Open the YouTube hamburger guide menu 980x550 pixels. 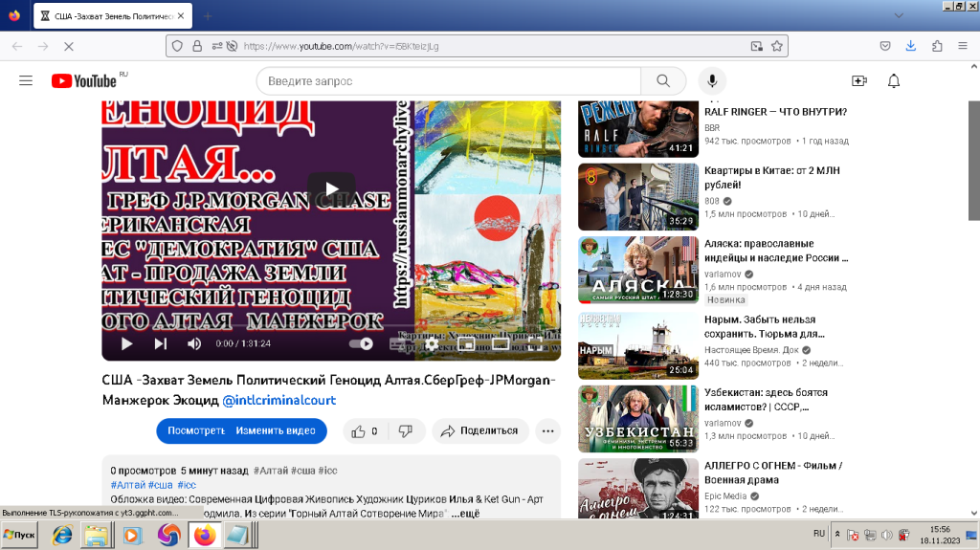[x=26, y=81]
